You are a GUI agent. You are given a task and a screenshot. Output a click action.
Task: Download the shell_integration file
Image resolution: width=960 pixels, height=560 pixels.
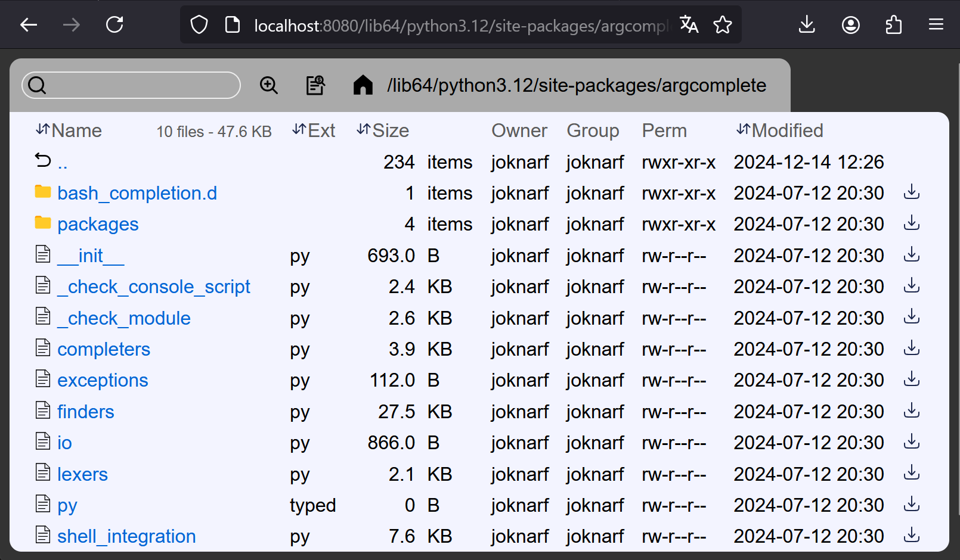pyautogui.click(x=912, y=536)
